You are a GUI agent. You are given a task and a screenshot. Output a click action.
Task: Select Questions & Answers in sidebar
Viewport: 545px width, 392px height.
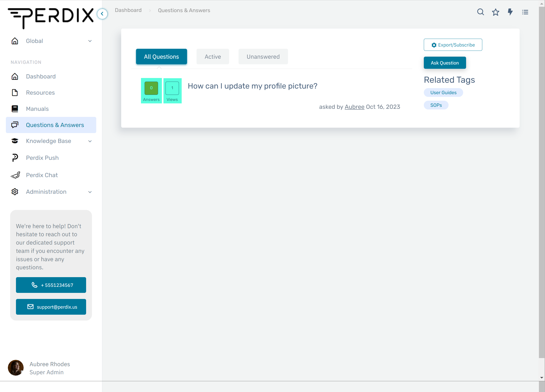pyautogui.click(x=51, y=125)
